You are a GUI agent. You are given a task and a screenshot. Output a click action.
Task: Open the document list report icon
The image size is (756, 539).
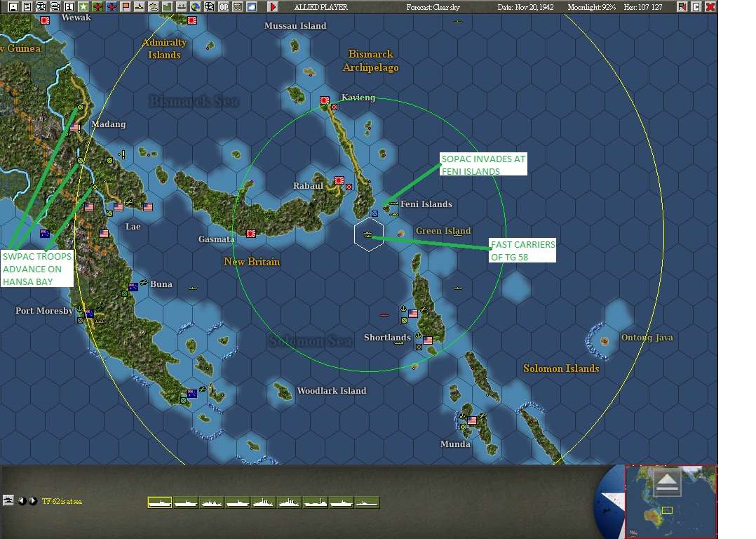pos(27,7)
